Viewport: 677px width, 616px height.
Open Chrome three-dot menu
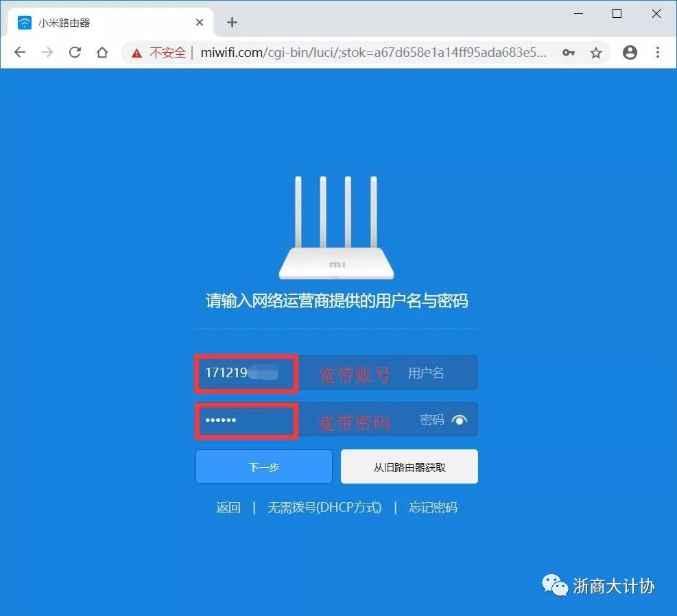pos(658,53)
